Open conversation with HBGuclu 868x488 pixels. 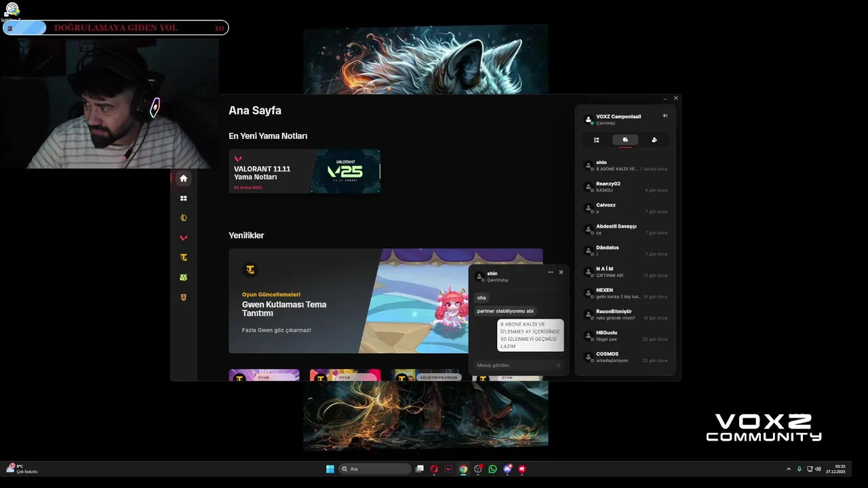coord(625,336)
